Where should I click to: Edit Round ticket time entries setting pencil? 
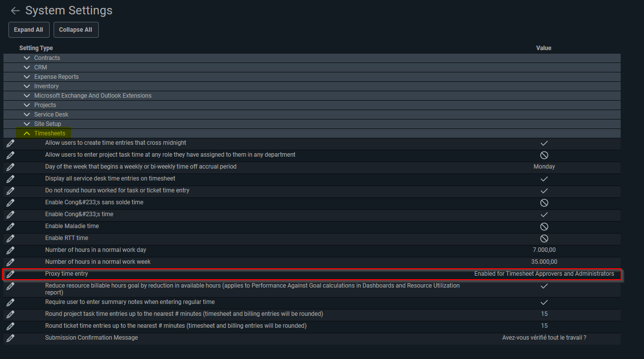tap(10, 326)
